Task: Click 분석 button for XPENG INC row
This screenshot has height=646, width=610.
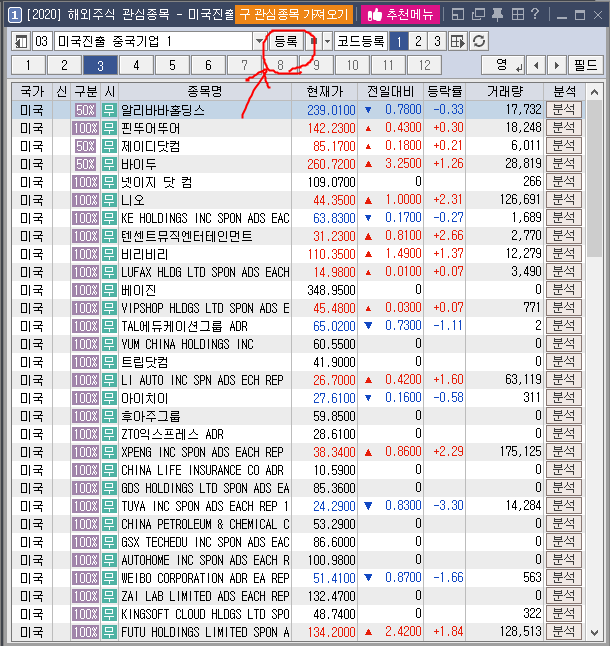Action: [x=563, y=452]
